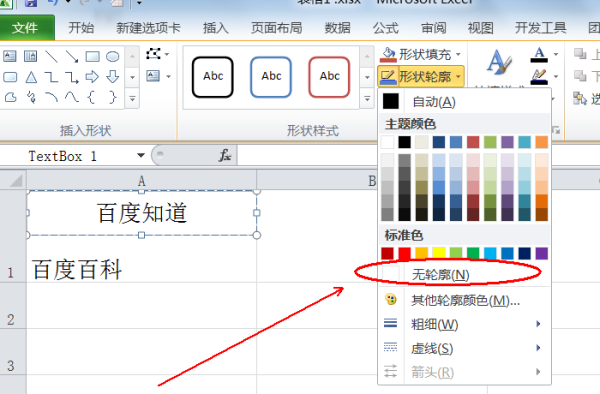Apply the red outline Abc style
This screenshot has height=394, width=600.
tap(329, 77)
